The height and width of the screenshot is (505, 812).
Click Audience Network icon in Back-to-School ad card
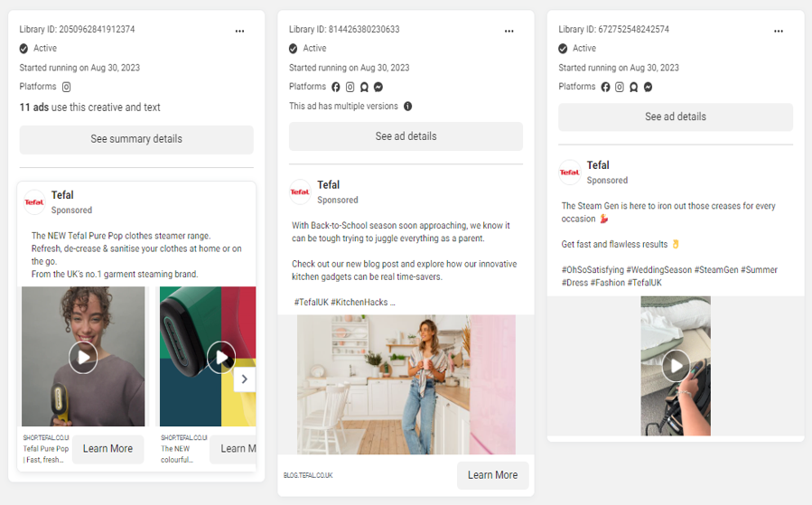(365, 87)
